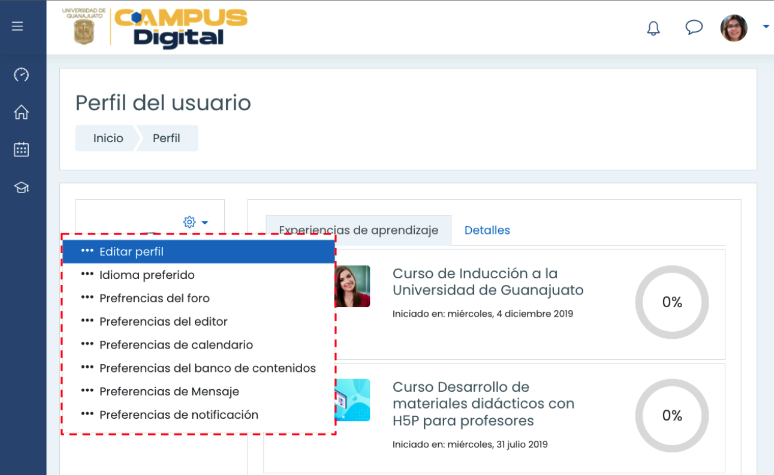Open the calendar sidebar icon
Viewport: 774px width, 475px height.
21,149
